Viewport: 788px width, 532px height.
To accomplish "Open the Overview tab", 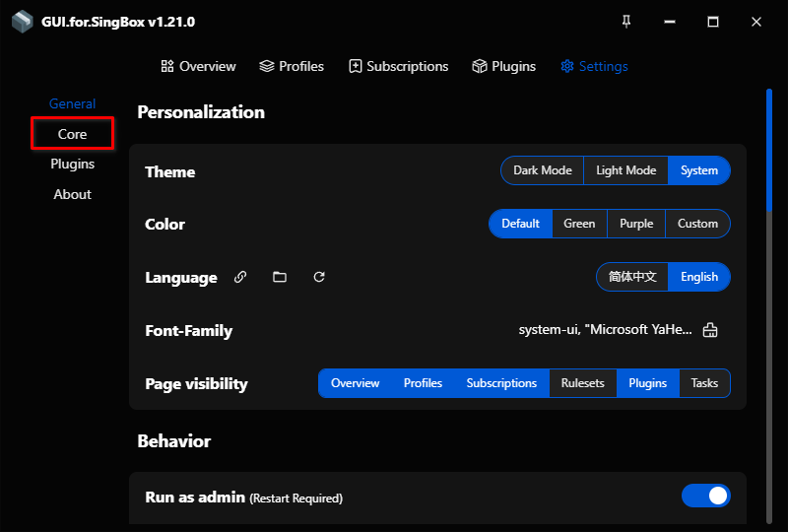I will tap(198, 66).
